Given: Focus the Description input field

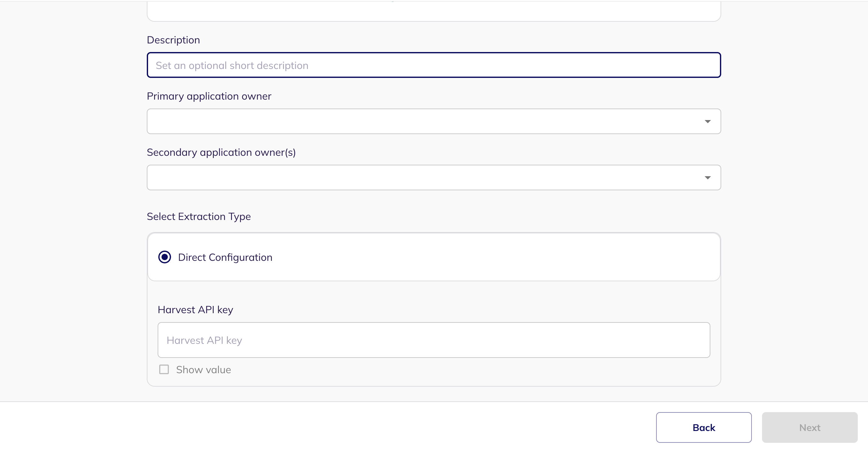Looking at the screenshot, I should [434, 65].
